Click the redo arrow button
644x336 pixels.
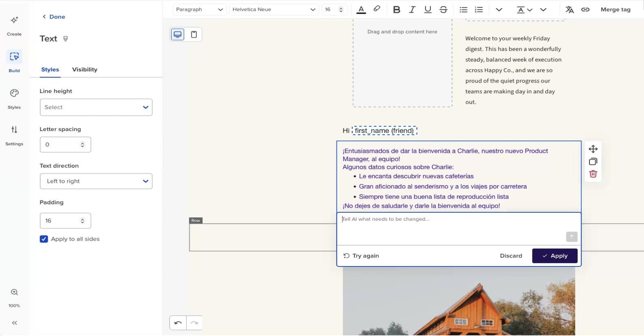194,323
